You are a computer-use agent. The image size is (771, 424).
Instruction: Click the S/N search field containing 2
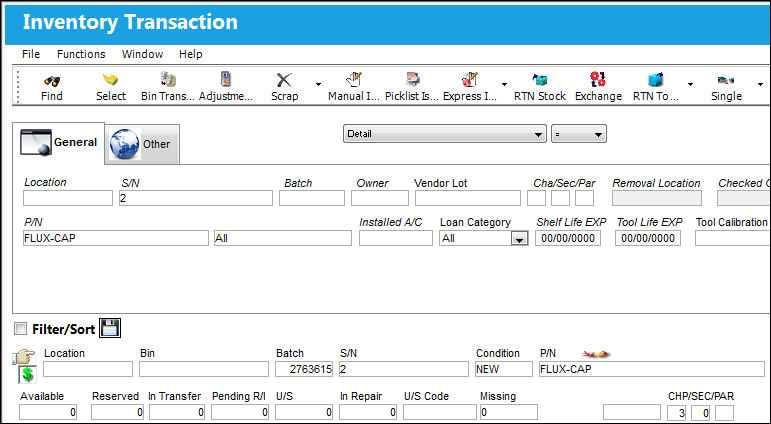[x=196, y=198]
